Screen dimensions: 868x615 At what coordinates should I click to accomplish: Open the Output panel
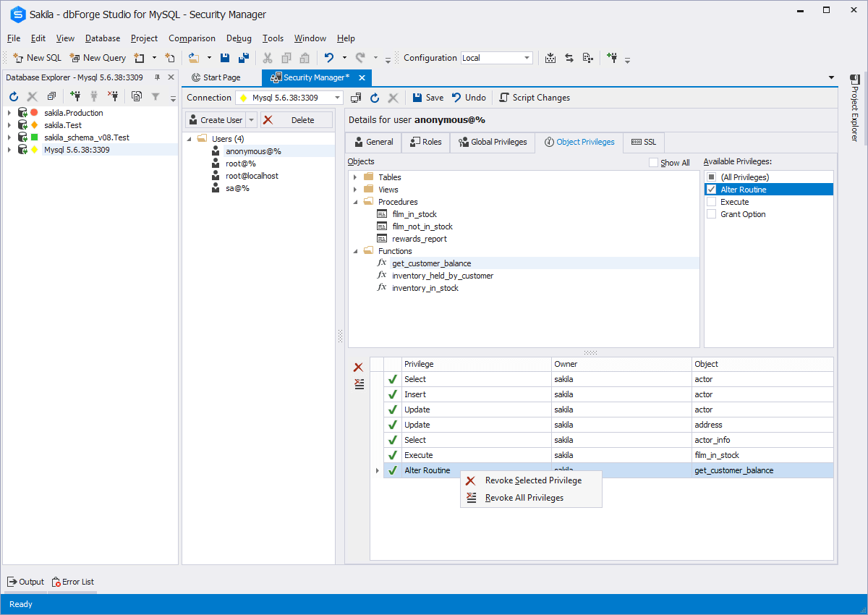(x=26, y=582)
